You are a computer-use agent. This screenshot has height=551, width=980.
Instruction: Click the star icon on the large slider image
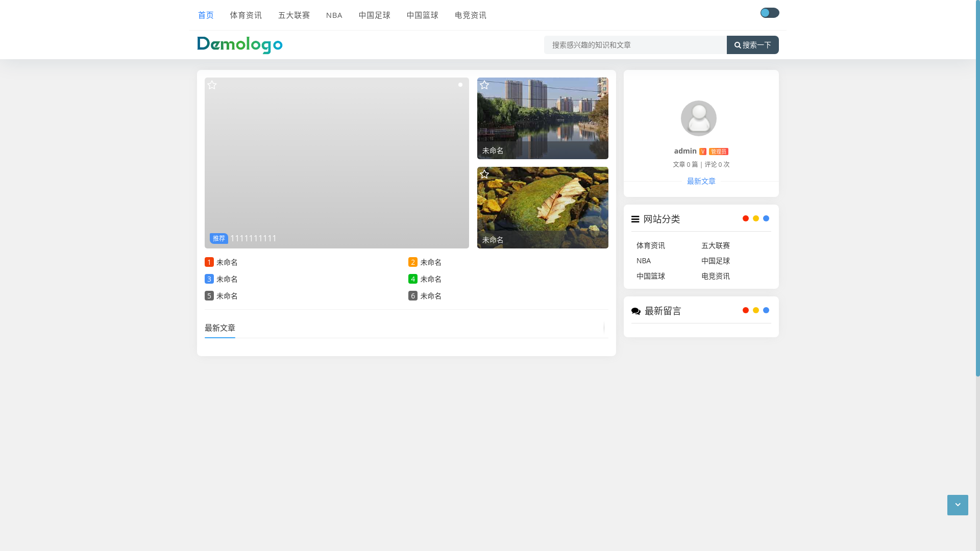coord(212,85)
